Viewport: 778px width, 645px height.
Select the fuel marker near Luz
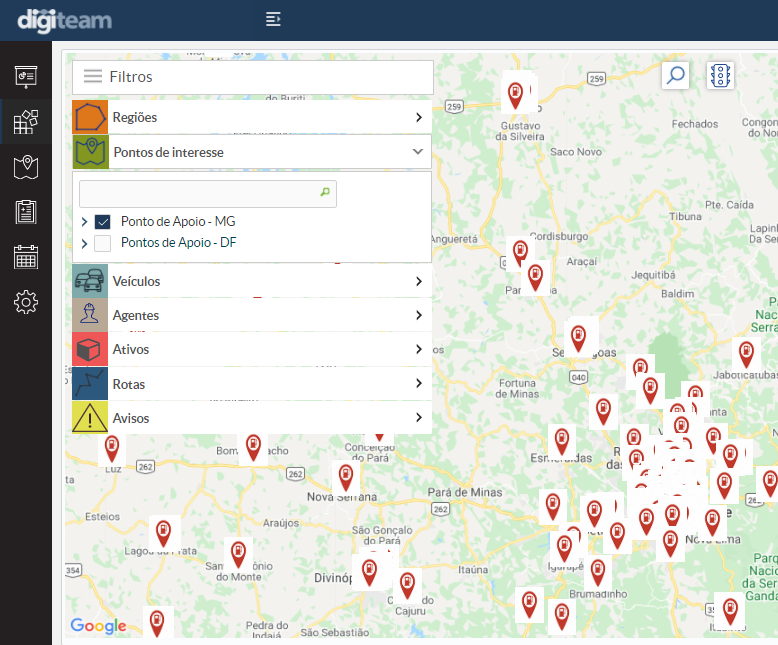coord(112,449)
